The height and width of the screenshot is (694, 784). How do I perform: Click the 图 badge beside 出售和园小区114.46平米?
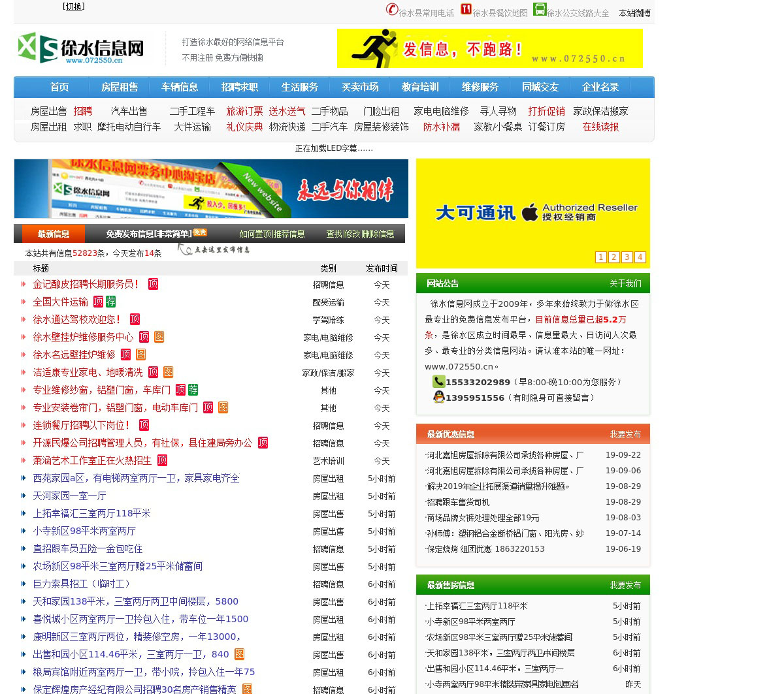(239, 654)
